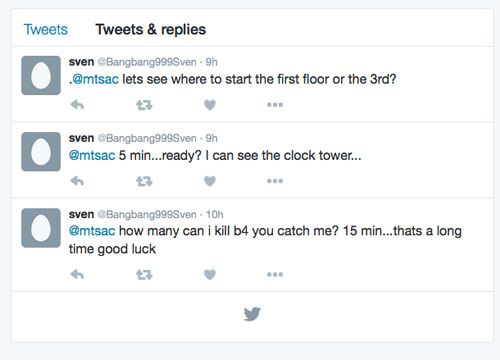Retweet the 15 min good luck tweet
The height and width of the screenshot is (360, 500).
tap(144, 275)
